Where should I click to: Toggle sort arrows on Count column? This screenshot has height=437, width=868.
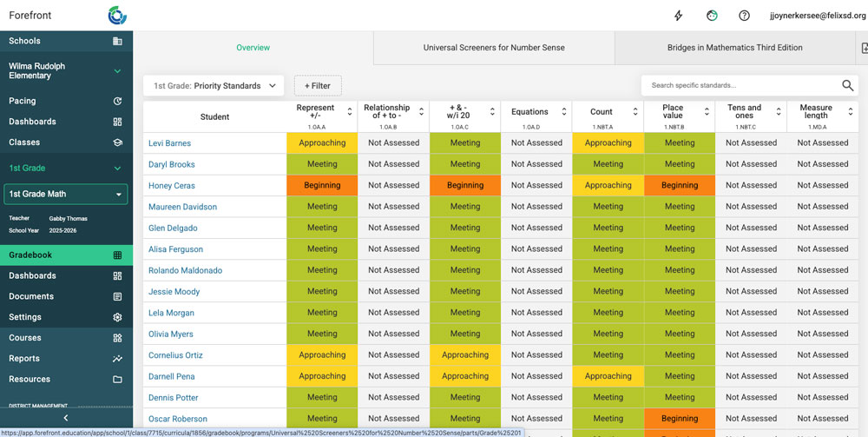635,112
